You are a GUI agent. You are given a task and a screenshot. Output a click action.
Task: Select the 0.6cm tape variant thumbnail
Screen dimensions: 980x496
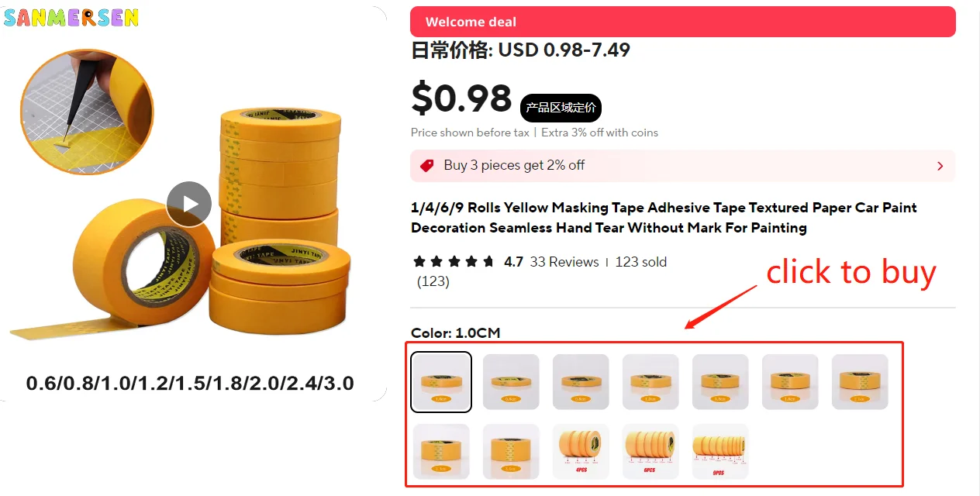pos(511,382)
